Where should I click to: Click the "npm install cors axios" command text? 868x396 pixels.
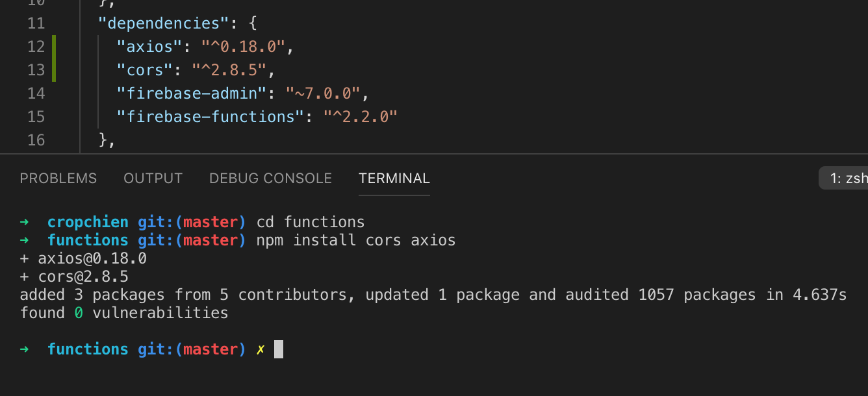pyautogui.click(x=355, y=240)
